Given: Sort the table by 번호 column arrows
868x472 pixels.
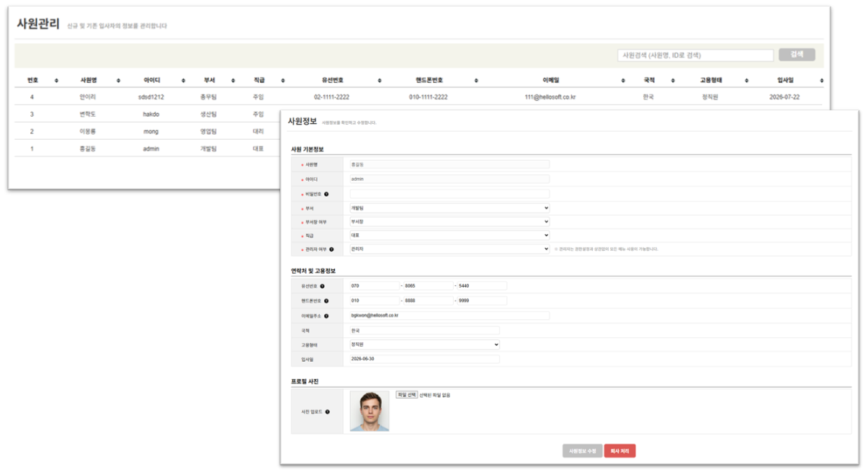Looking at the screenshot, I should click(56, 80).
